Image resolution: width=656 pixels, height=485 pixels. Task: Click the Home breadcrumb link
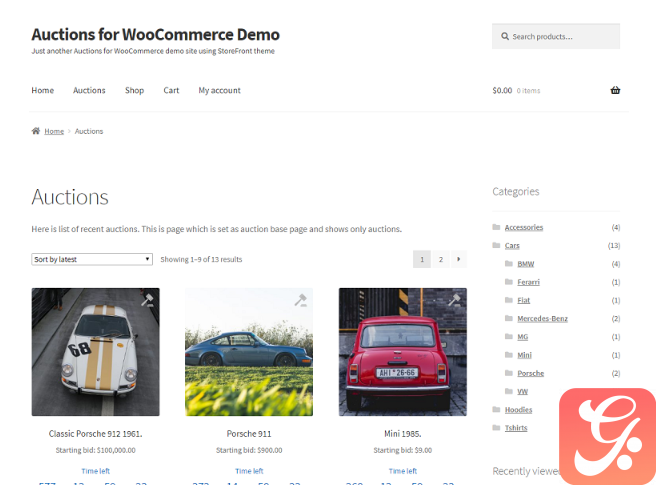(x=54, y=131)
